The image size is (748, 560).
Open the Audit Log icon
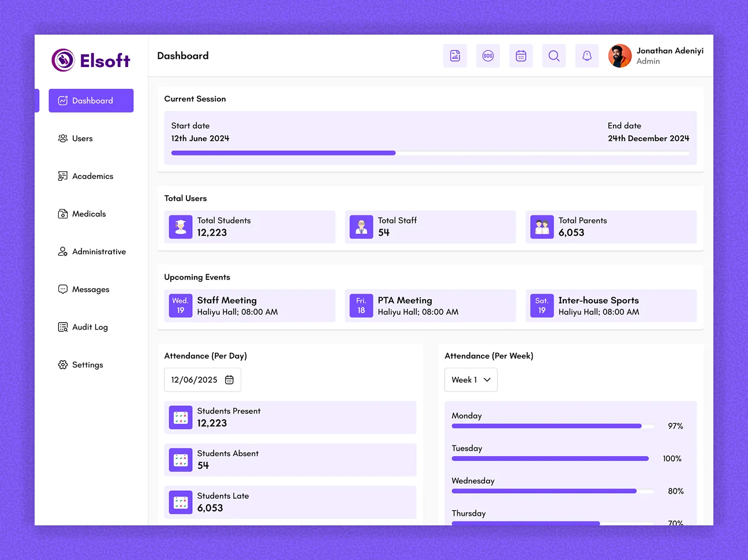point(62,327)
